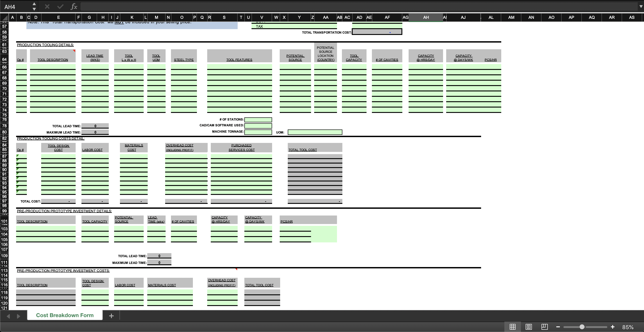
Task: Go to next sheet arrow
Action: tap(18, 316)
